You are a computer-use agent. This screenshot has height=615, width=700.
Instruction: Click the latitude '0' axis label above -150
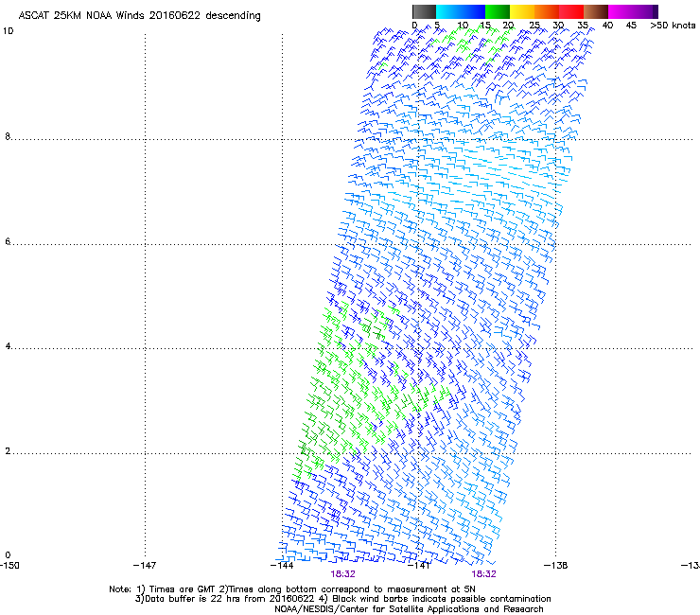coord(8,555)
